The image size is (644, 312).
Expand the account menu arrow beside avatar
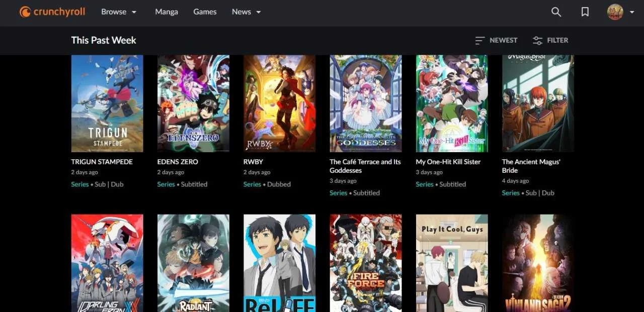point(632,12)
